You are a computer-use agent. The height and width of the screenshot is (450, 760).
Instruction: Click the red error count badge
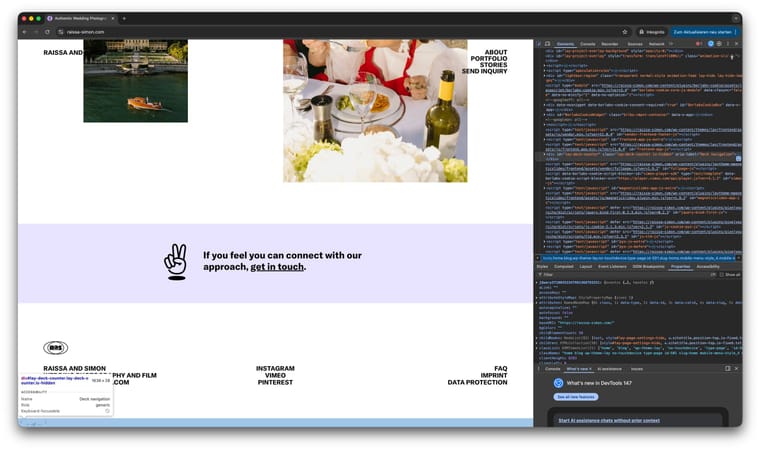click(698, 44)
